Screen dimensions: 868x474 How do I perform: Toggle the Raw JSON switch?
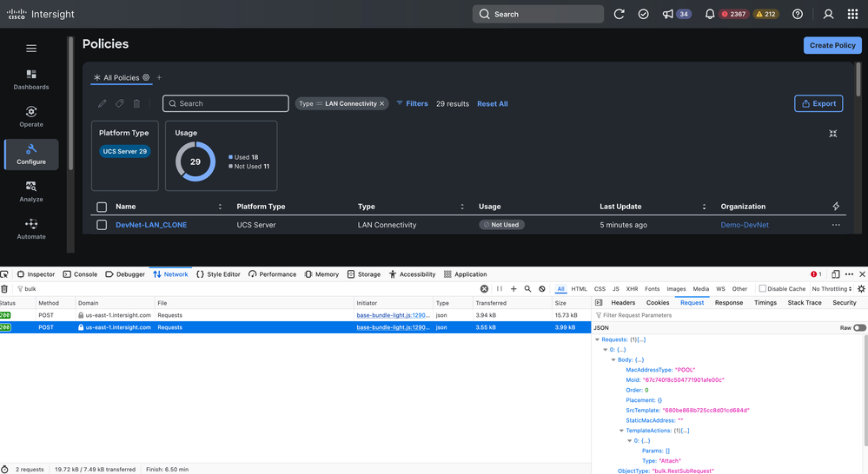point(859,328)
